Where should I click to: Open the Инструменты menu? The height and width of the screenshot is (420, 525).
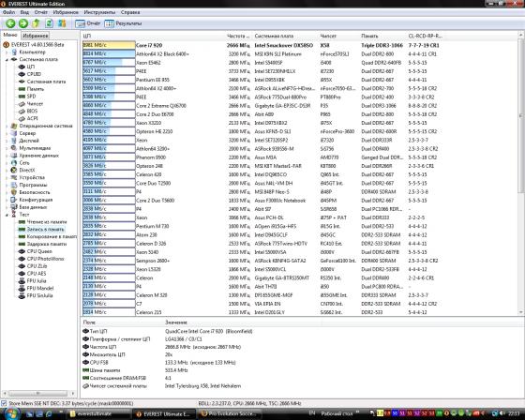(x=99, y=12)
